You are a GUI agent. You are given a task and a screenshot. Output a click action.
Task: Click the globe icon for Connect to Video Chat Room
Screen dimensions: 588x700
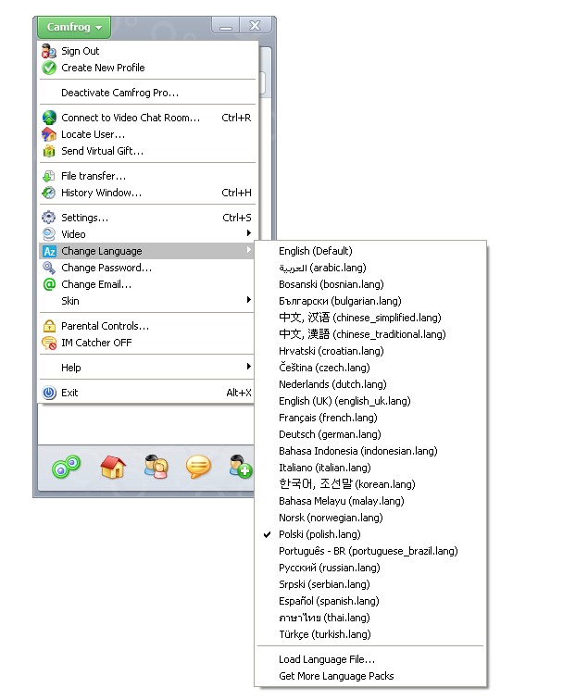[49, 118]
